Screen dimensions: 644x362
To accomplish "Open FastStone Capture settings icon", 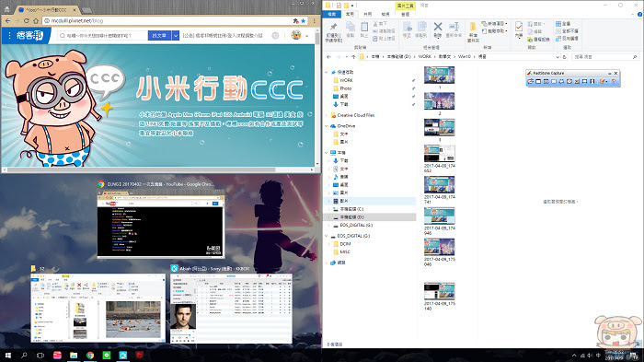I will [614, 81].
